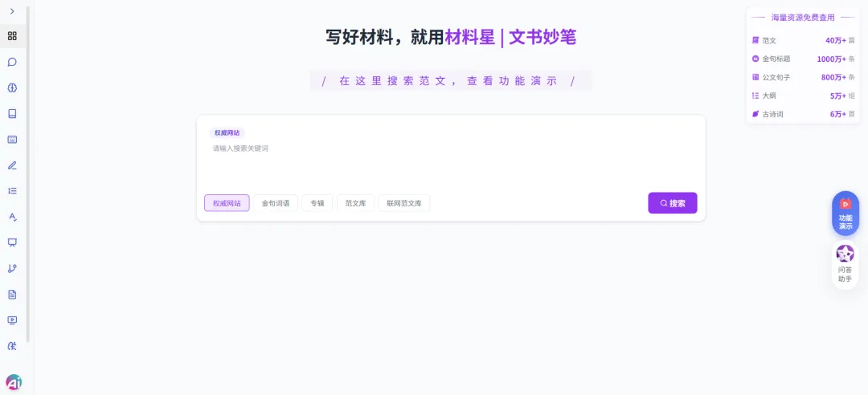This screenshot has width=868, height=395.
Task: Select the 联网范文库 search tab
Action: pyautogui.click(x=404, y=203)
